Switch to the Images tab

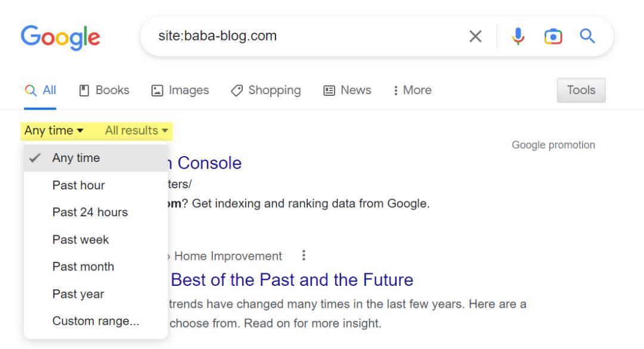180,91
